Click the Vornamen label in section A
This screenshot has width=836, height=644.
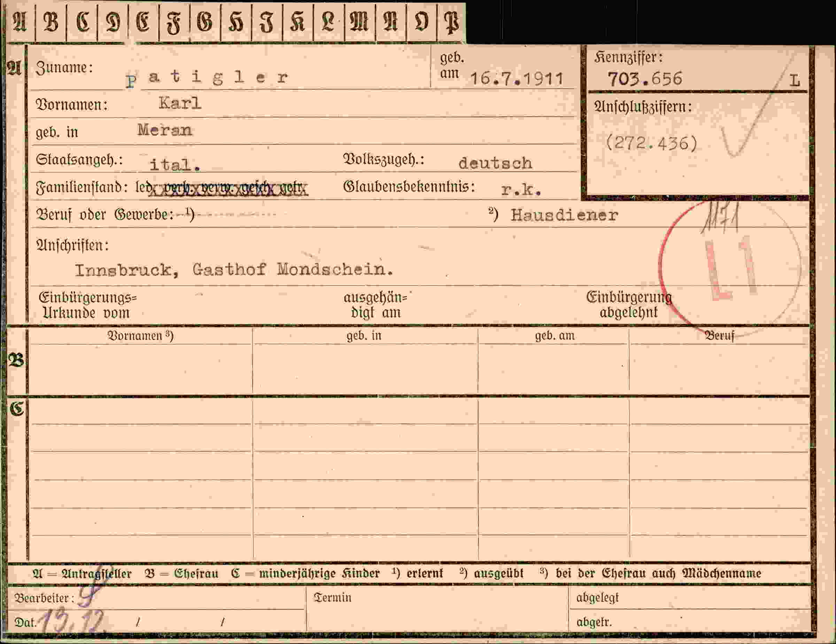click(x=71, y=104)
